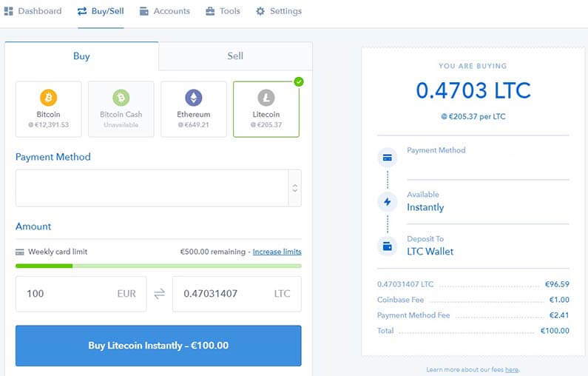Click the weekly card limit progress bar
The image size is (588, 376).
[x=158, y=266]
